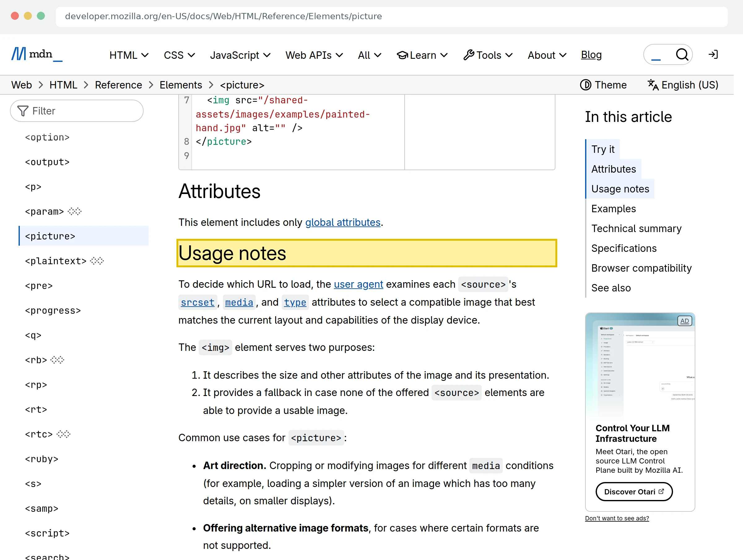Open the HTML dropdown menu
This screenshot has height=560, width=743.
[x=129, y=55]
